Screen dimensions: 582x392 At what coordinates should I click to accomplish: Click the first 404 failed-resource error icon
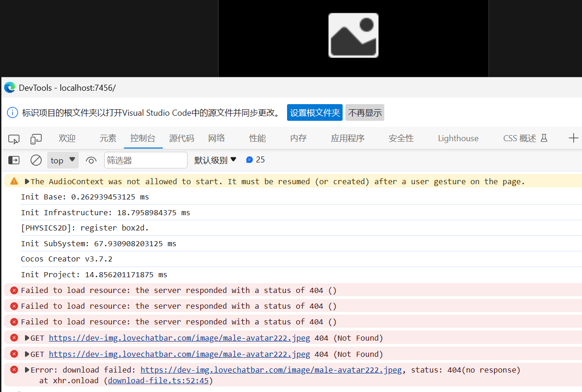(x=14, y=290)
